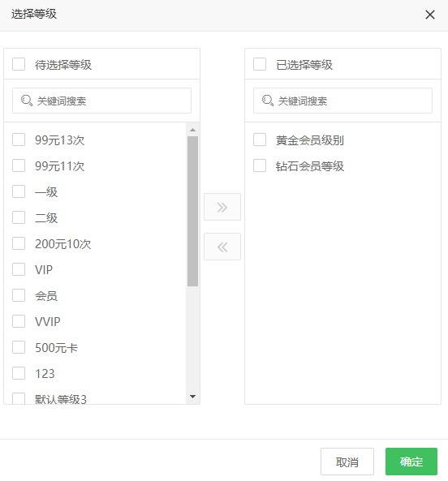The width and height of the screenshot is (448, 481).
Task: Click the VVIP label text
Action: [x=48, y=322]
